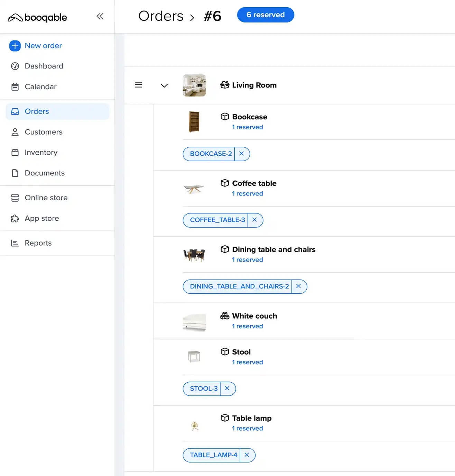The height and width of the screenshot is (476, 455).
Task: Open the App store puzzle icon
Action: point(15,219)
